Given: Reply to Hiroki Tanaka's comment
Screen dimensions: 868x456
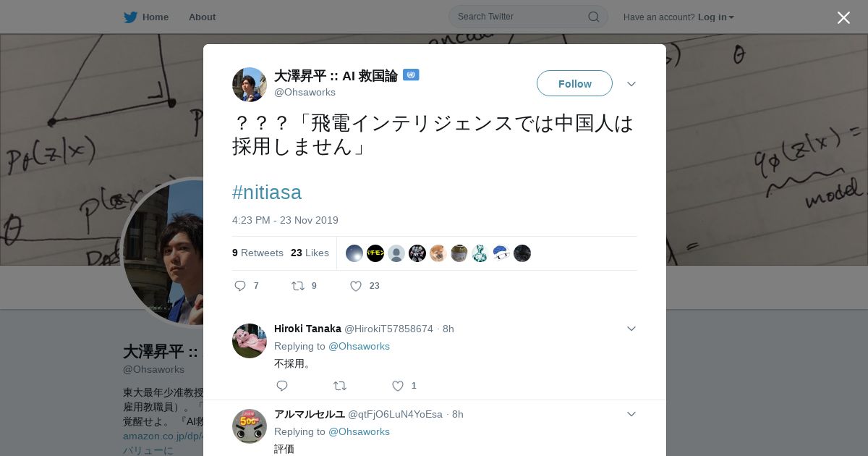Looking at the screenshot, I should [x=282, y=386].
